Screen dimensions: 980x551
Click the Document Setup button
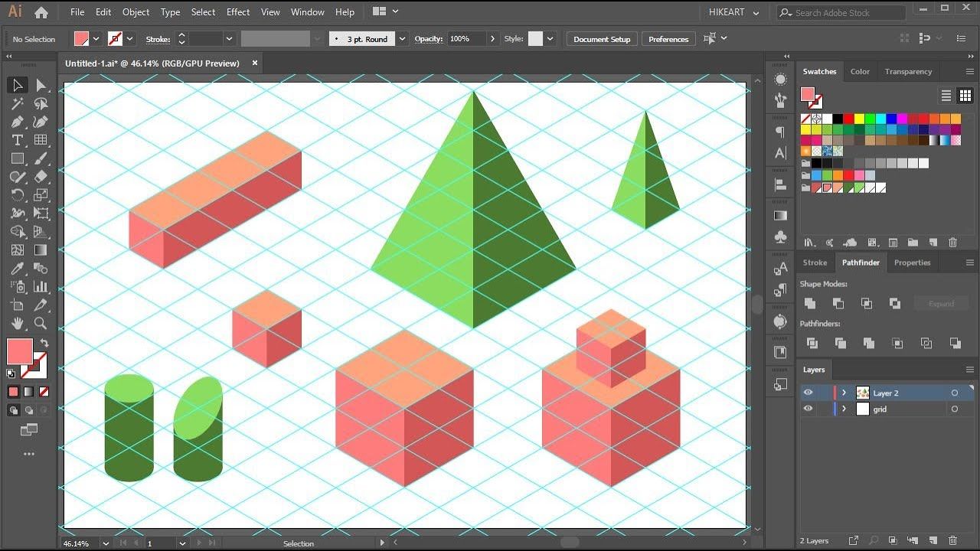coord(602,39)
